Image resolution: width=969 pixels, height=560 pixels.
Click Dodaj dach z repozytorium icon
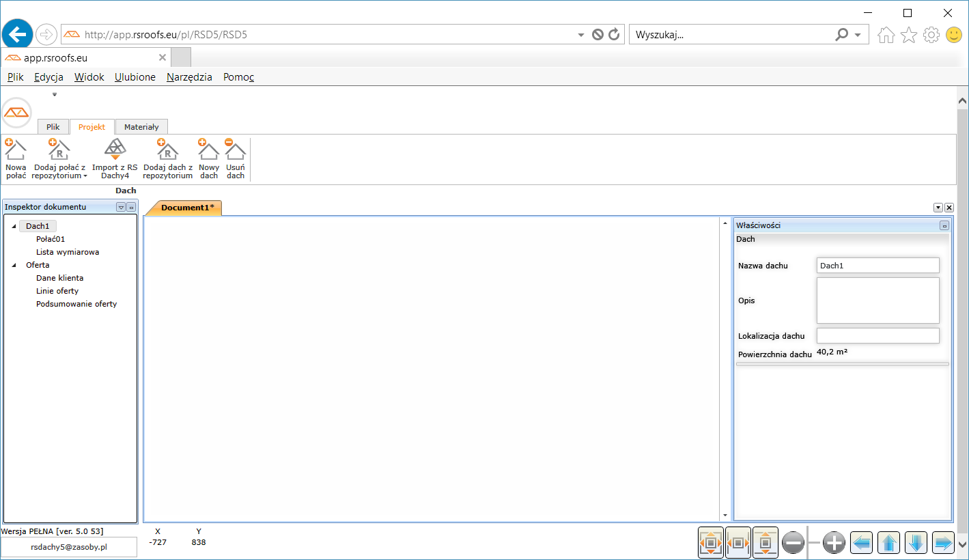[x=167, y=150]
